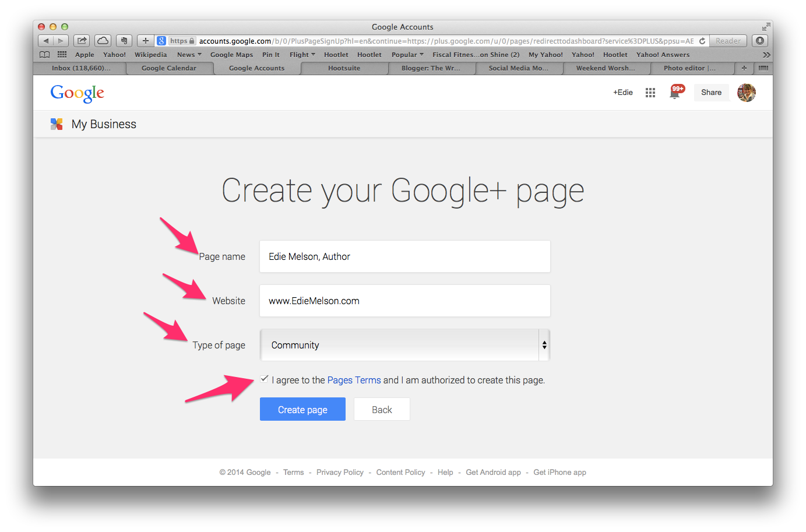
Task: Switch to the Hootsuite tab
Action: click(344, 68)
